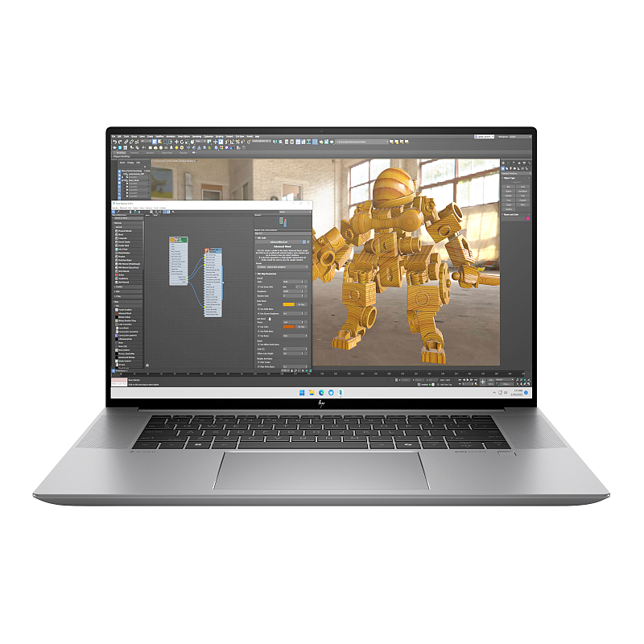Screen dimensions: 644x644
Task: Activate the Select and Rotate tool
Action: 182,142
